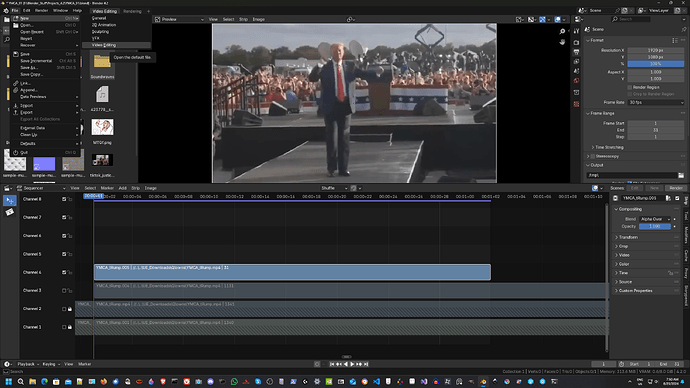Open the Output properties printer tab icon
The image size is (690, 388).
576,52
